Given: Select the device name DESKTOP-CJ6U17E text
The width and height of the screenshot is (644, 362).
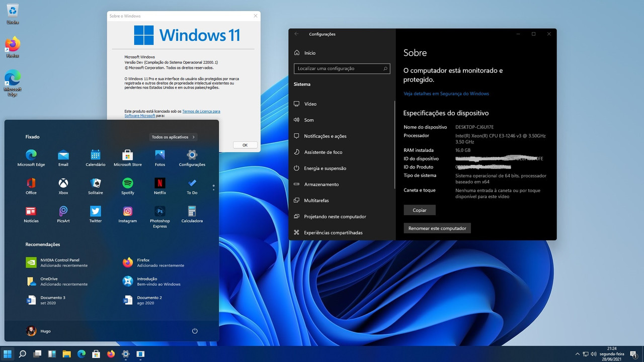Looking at the screenshot, I should point(474,127).
